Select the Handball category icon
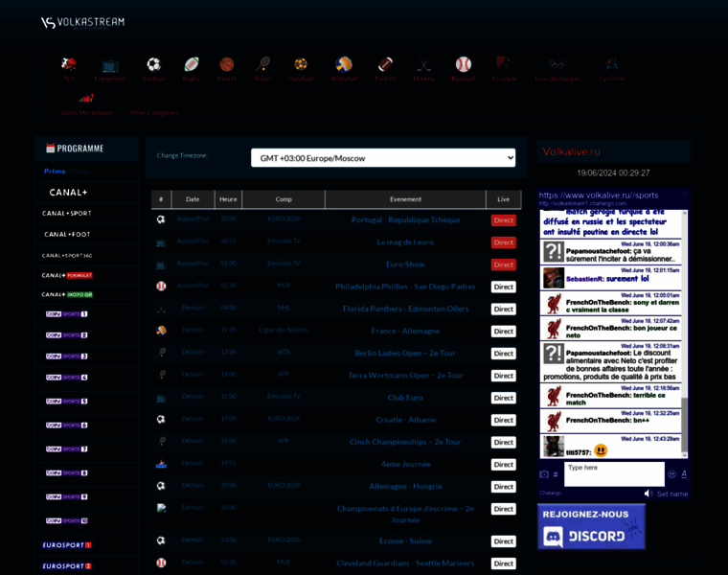 (301, 64)
